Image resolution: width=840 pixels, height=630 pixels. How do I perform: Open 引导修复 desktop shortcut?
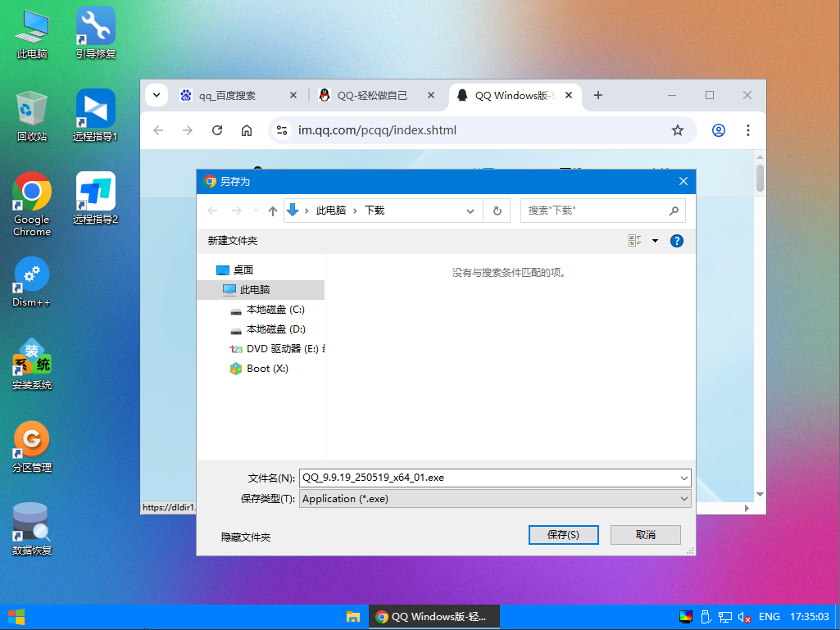95,34
